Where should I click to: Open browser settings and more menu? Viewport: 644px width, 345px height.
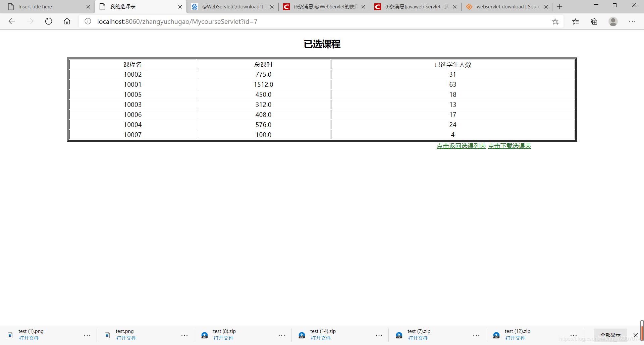pyautogui.click(x=632, y=21)
